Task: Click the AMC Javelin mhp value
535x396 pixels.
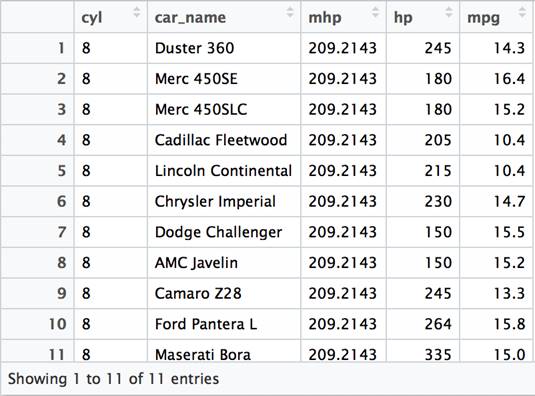Action: pyautogui.click(x=342, y=263)
